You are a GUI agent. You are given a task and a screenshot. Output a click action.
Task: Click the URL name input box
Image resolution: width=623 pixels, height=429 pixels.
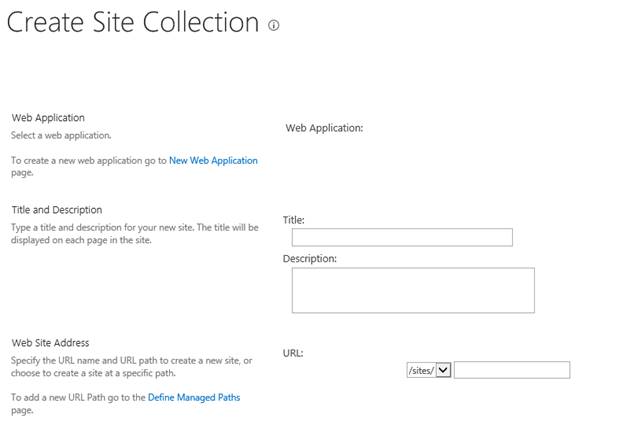pos(512,370)
